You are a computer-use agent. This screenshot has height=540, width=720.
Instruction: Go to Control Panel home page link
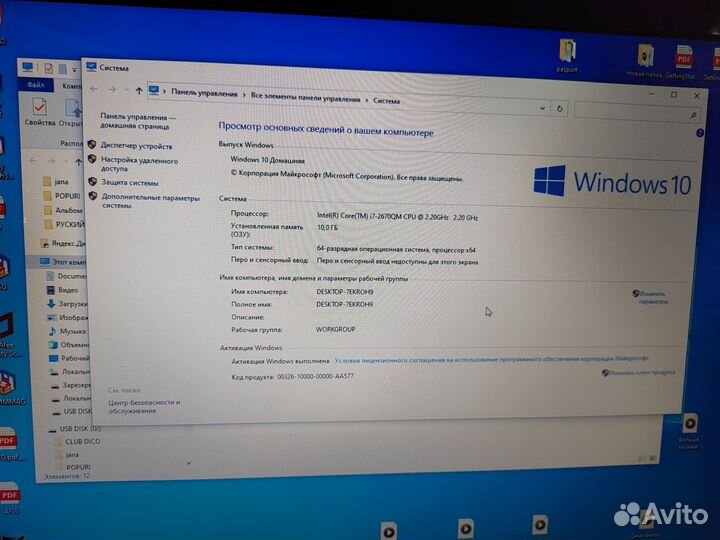pyautogui.click(x=138, y=121)
